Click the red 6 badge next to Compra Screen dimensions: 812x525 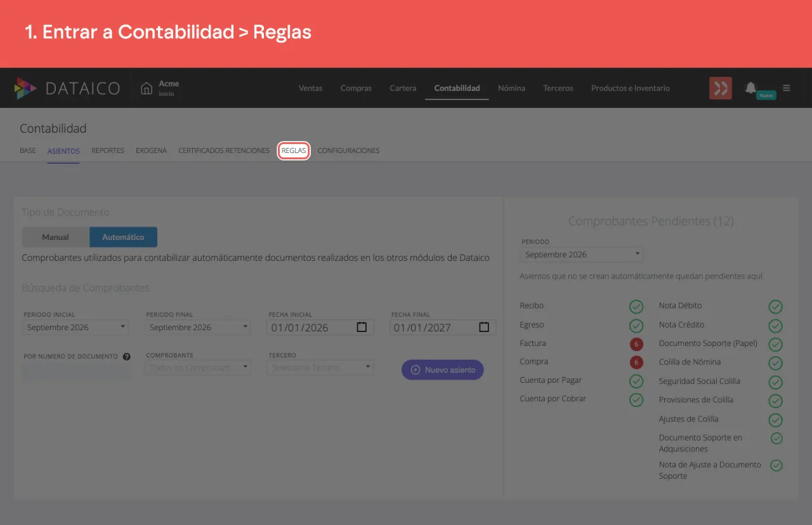pyautogui.click(x=636, y=362)
